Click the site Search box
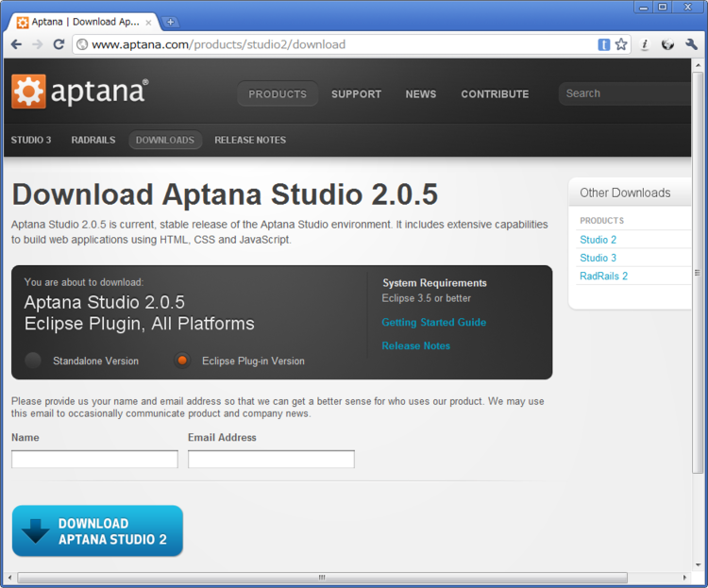The image size is (708, 588). [625, 93]
